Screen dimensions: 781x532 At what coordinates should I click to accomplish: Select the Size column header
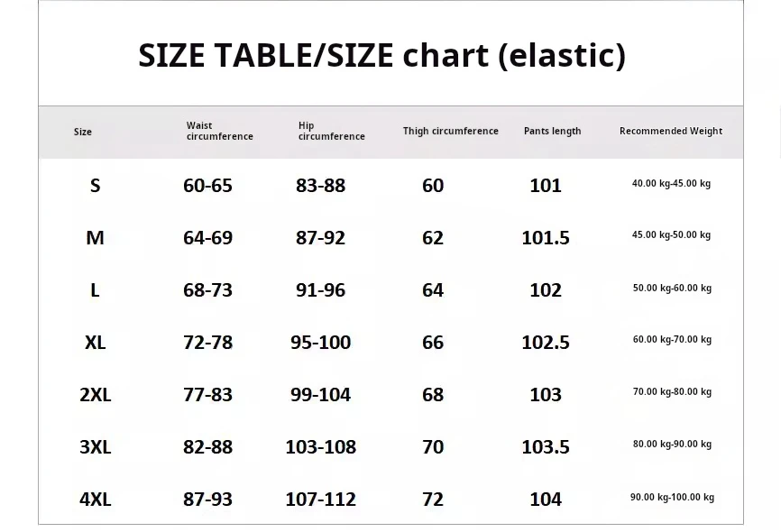(83, 132)
